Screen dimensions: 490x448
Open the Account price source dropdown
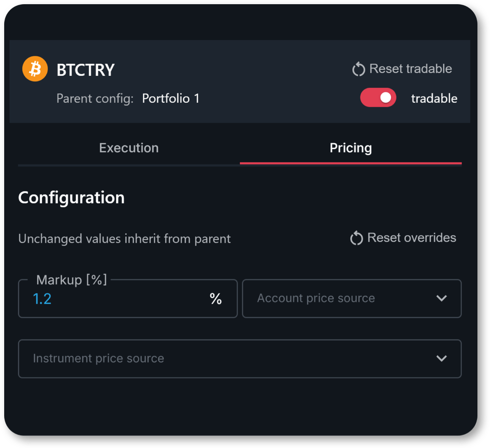(x=352, y=299)
